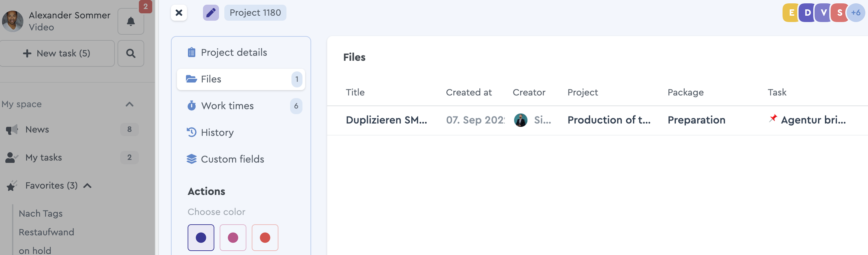Open the Restaufwand favorite
Viewport: 868px width, 255px height.
(46, 232)
